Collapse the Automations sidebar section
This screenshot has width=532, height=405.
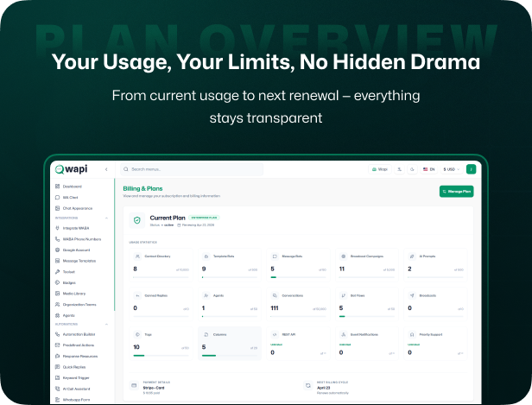106,325
